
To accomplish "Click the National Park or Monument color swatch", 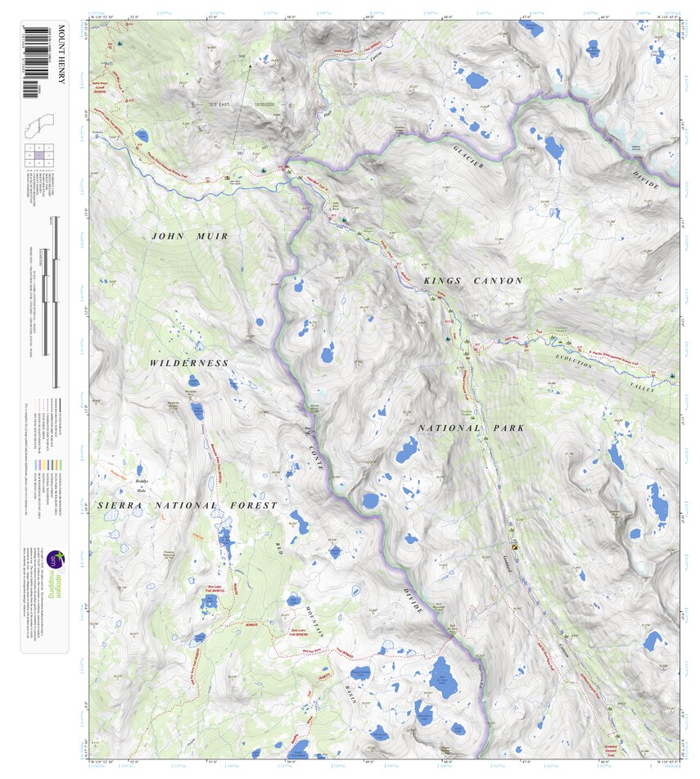I will (59, 464).
